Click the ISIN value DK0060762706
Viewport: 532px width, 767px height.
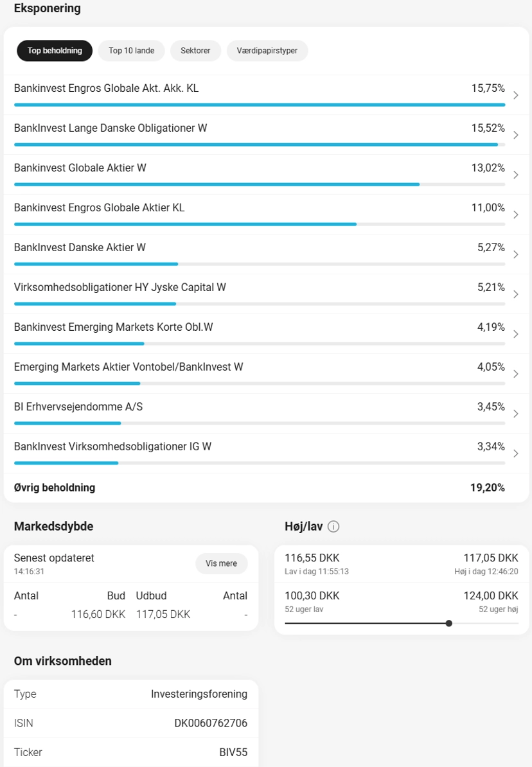(x=211, y=723)
